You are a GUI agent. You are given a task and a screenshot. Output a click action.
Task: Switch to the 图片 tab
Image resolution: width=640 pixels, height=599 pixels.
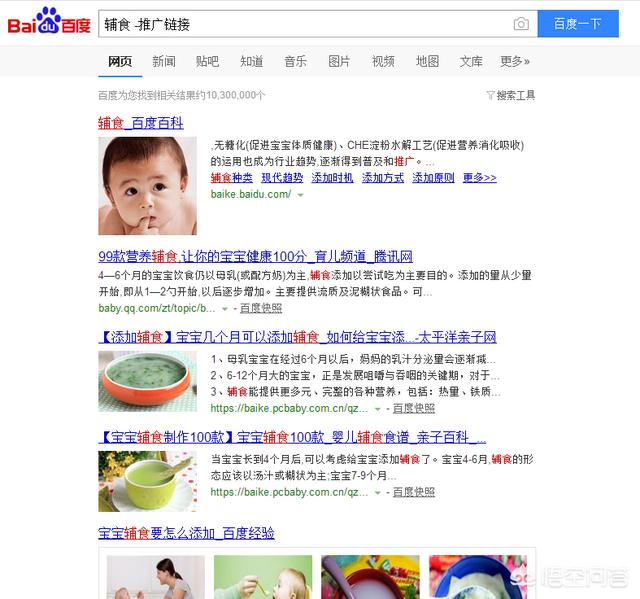(x=339, y=61)
